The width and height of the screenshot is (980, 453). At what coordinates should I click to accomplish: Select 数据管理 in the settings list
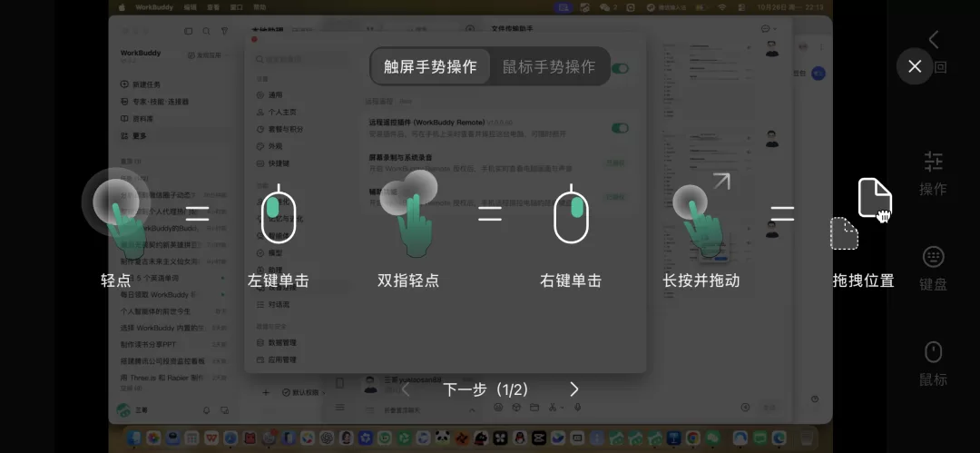[x=276, y=342]
